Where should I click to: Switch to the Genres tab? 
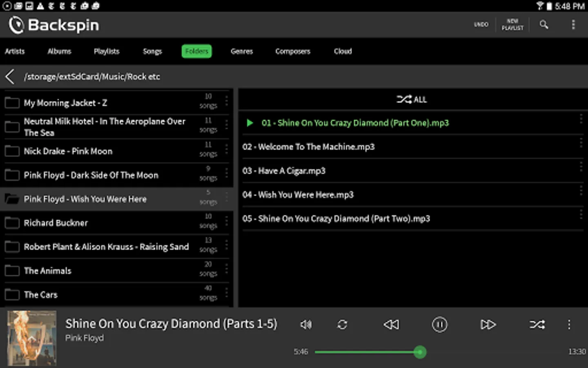[x=242, y=51]
